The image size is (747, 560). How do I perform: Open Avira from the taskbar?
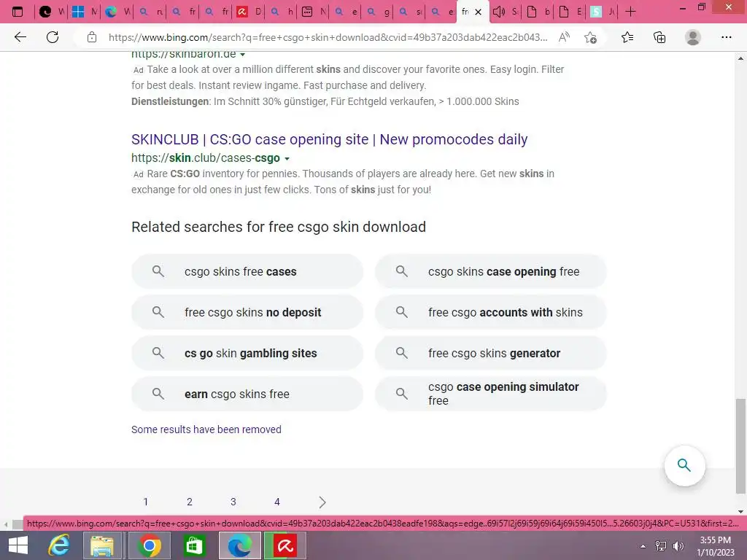pos(285,545)
